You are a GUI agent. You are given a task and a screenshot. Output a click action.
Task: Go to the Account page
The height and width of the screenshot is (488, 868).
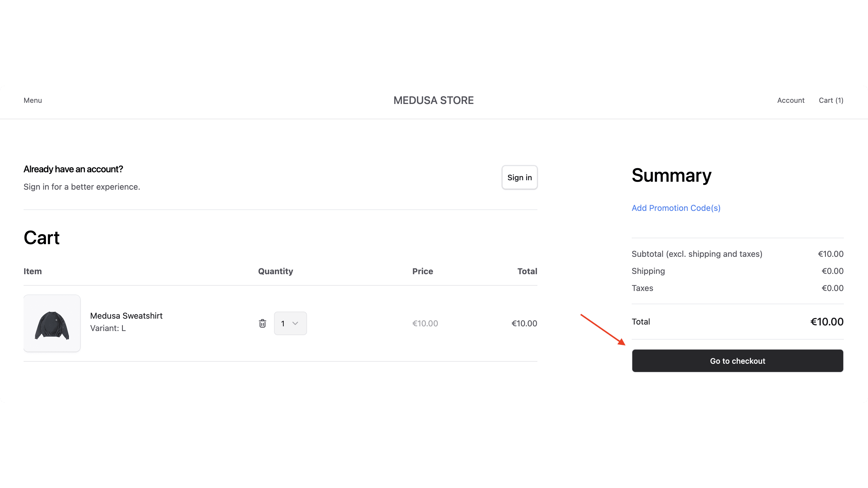(791, 100)
